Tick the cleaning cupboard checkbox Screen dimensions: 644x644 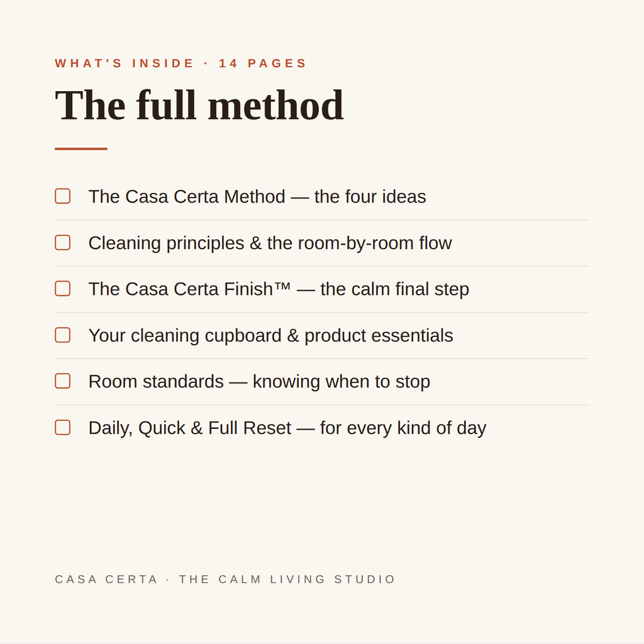pos(62,335)
